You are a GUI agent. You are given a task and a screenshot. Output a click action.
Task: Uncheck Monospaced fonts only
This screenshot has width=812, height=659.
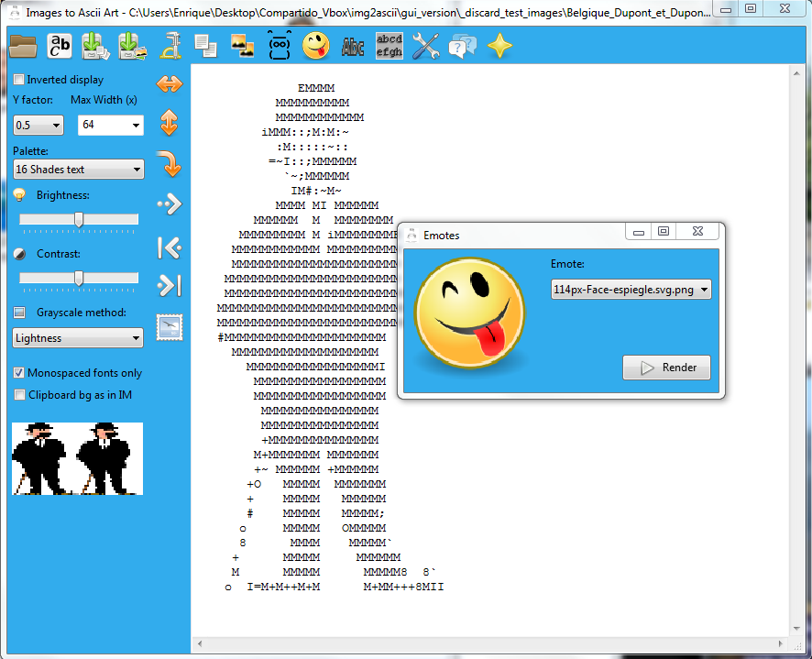[x=19, y=373]
